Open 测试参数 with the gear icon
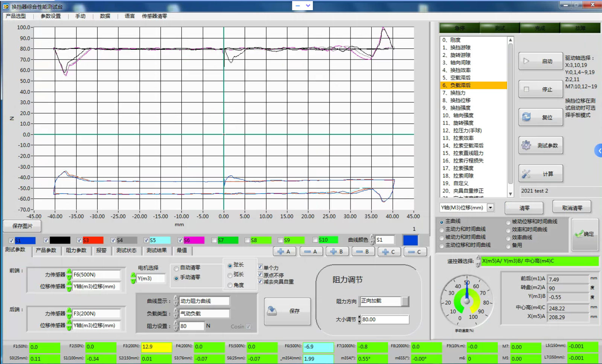This screenshot has height=364, width=602. 541,145
